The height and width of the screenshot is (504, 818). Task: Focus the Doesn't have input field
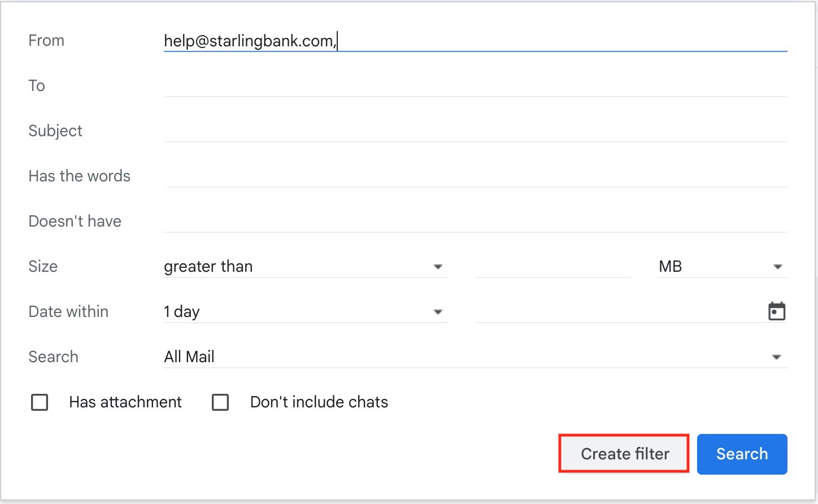pos(475,221)
